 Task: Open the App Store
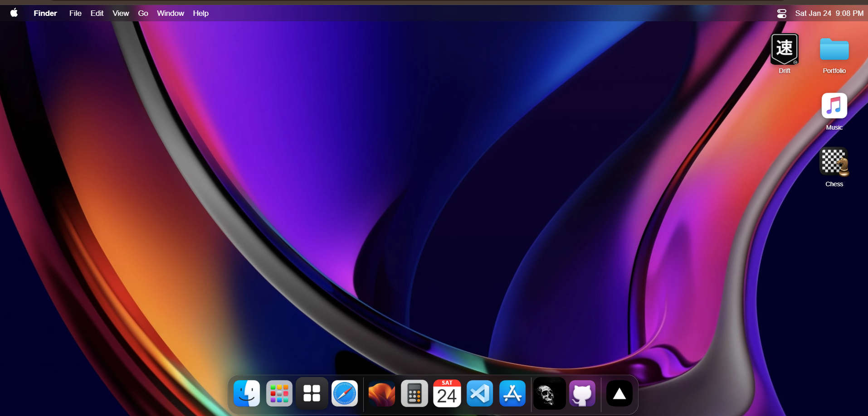512,393
